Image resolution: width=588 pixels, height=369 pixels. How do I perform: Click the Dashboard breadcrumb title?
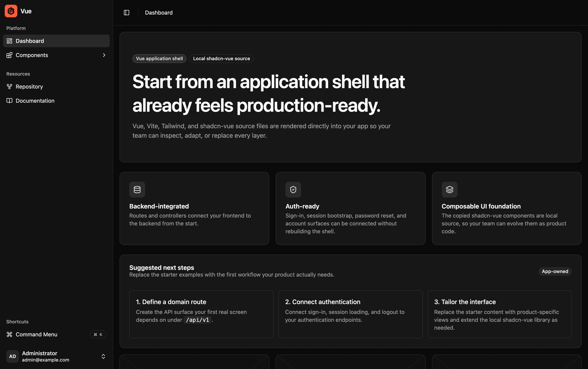point(159,12)
